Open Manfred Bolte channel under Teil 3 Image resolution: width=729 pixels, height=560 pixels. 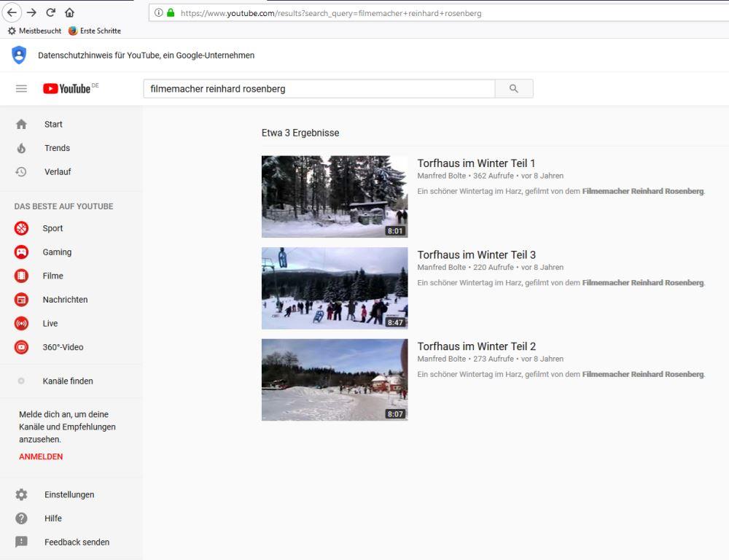(442, 268)
